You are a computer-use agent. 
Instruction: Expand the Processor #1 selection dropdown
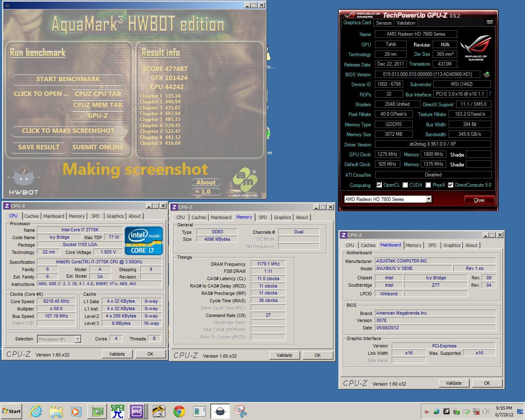pyautogui.click(x=78, y=339)
